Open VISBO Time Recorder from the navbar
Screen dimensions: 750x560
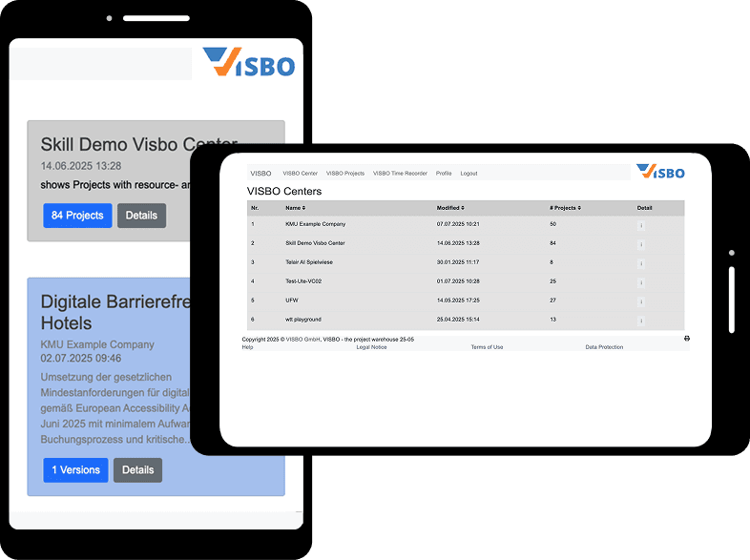(x=400, y=174)
